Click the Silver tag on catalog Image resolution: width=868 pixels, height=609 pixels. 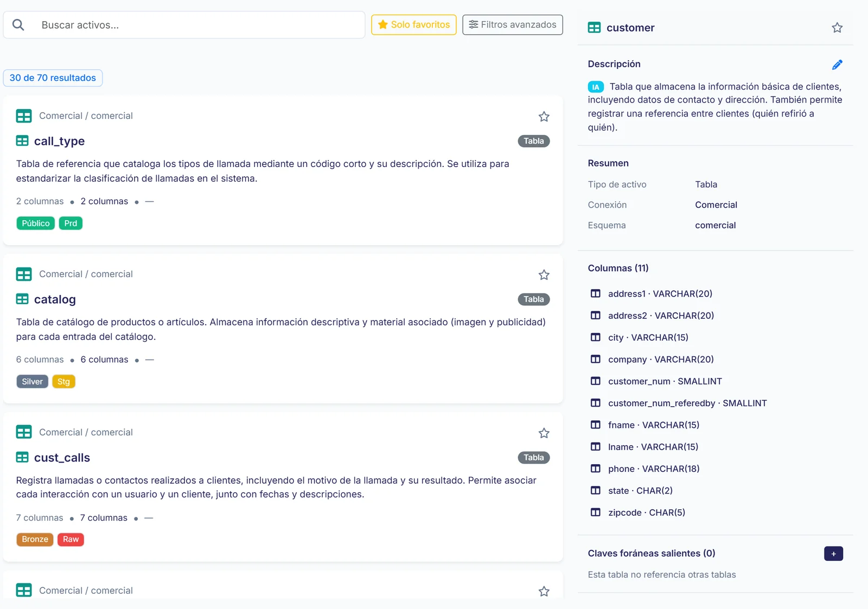(33, 382)
